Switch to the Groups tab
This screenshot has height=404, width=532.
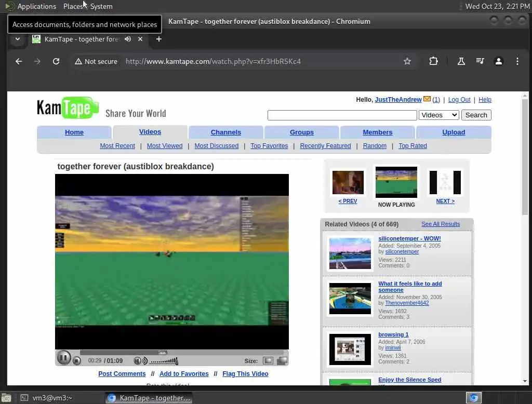(x=302, y=132)
